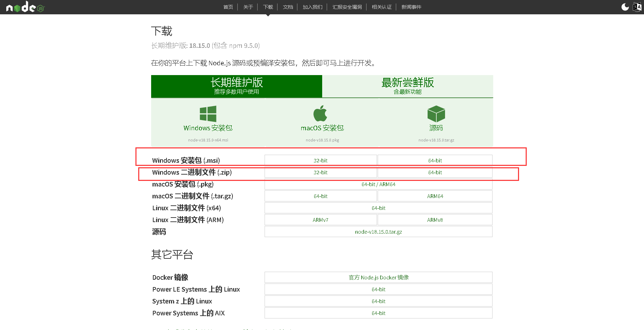The width and height of the screenshot is (644, 330).
Task: Click the 其它平台 heading
Action: tap(172, 255)
